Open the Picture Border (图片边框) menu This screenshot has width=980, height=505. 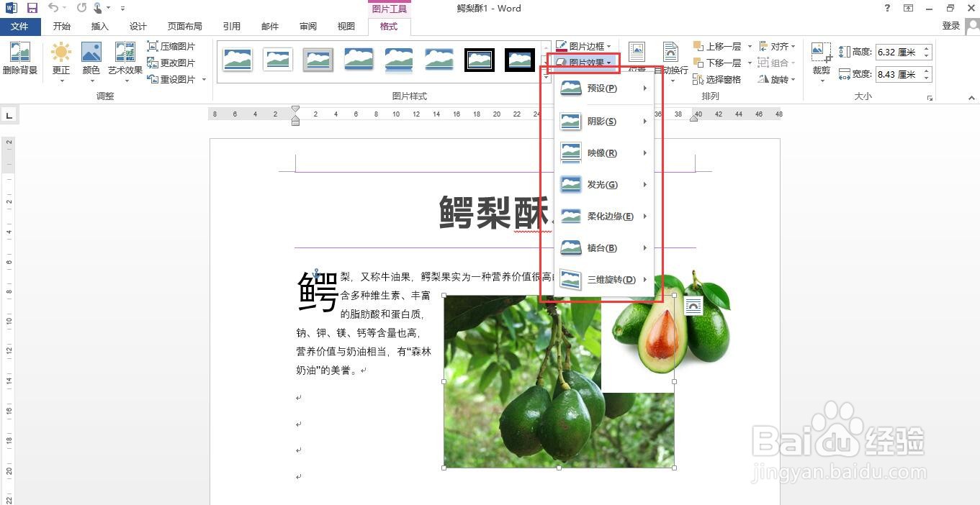click(x=584, y=46)
